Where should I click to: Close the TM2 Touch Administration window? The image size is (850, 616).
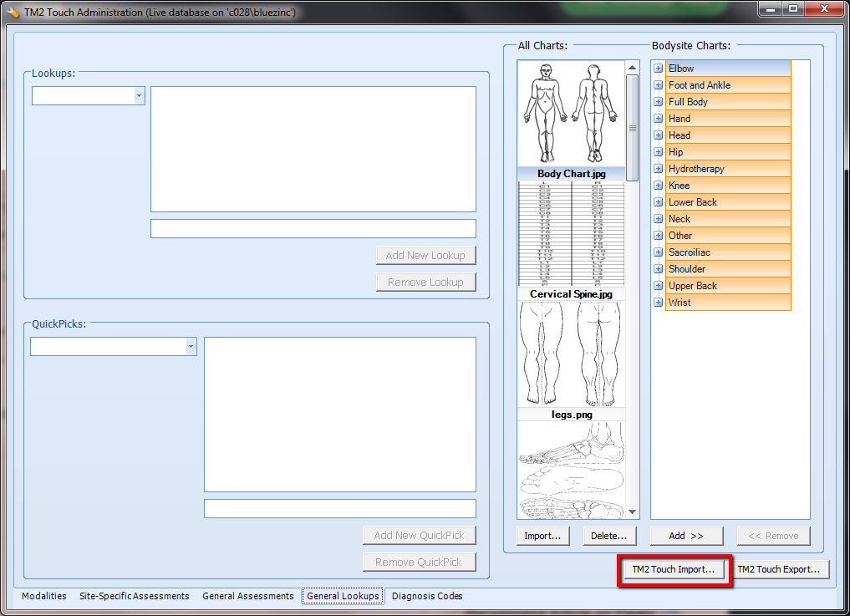pos(824,8)
